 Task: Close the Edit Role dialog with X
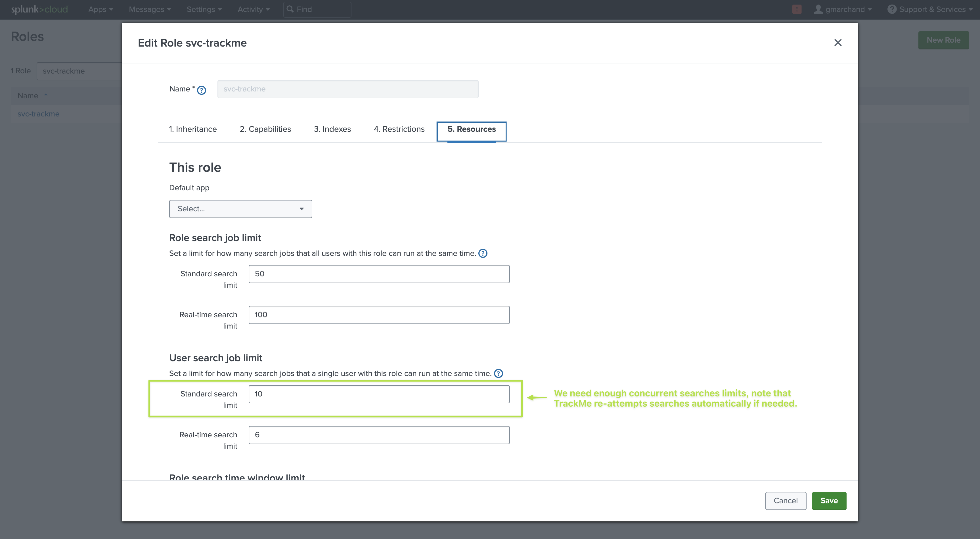click(x=838, y=43)
